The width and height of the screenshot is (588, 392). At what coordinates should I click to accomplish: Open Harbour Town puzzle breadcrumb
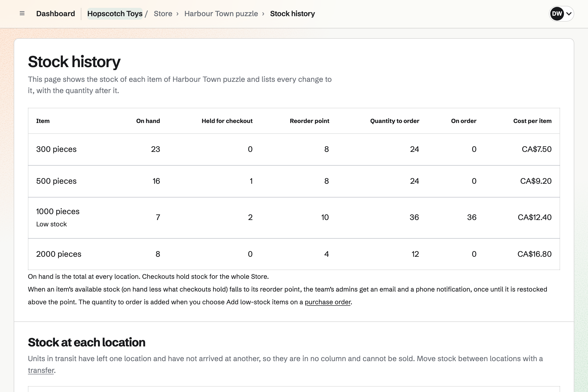(221, 13)
